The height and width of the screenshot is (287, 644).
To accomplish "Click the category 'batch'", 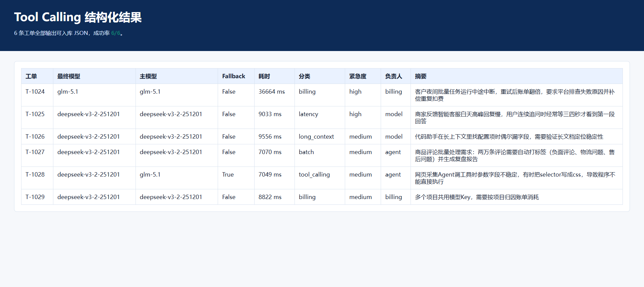I will [x=307, y=152].
